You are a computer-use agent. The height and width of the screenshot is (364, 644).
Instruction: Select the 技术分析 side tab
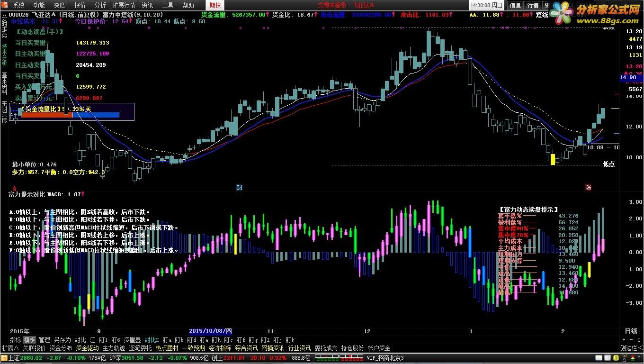click(x=4, y=55)
